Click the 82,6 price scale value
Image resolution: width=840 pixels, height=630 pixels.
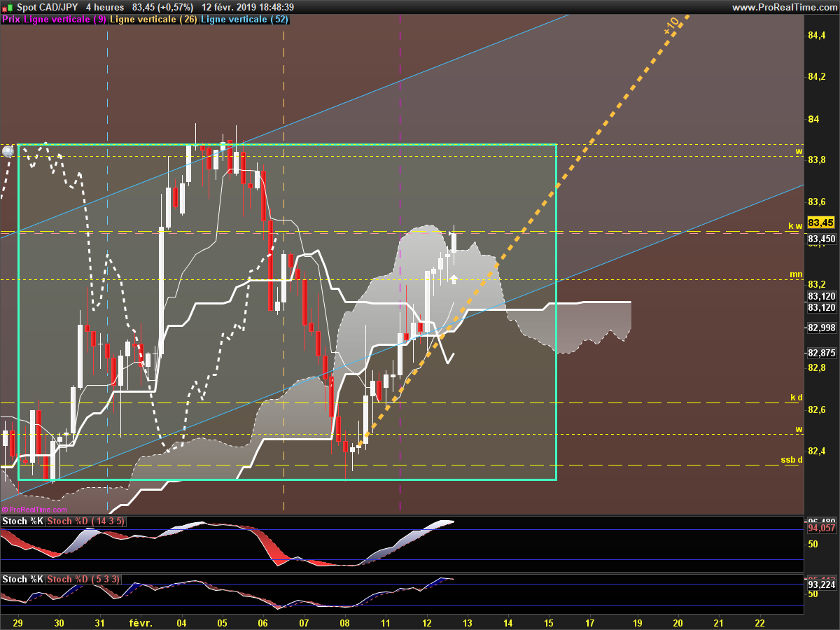(817, 409)
